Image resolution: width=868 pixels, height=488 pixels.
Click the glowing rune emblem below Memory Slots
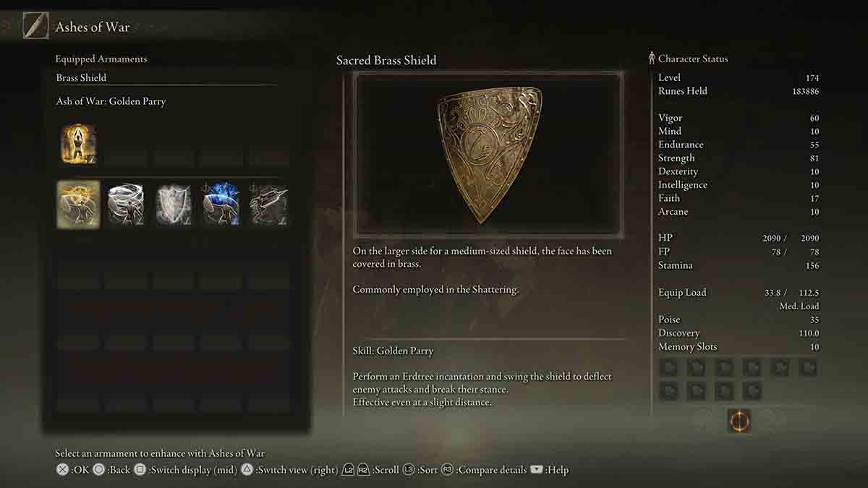pyautogui.click(x=739, y=421)
